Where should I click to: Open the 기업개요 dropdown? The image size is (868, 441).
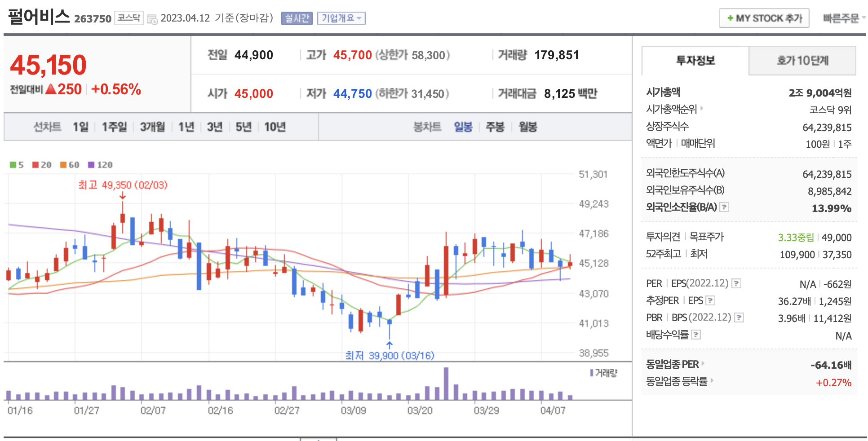point(341,18)
